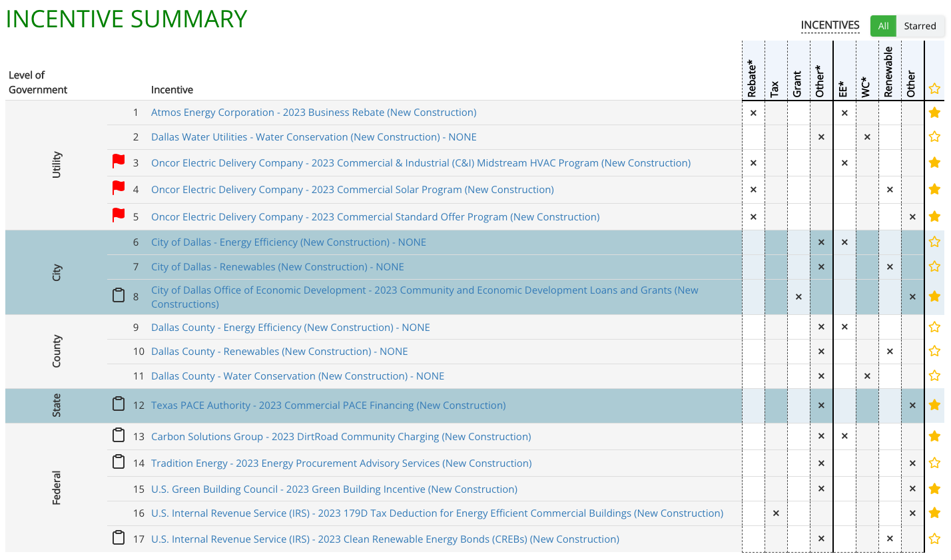
Task: Open Dallas County Energy Efficiency link
Action: pos(290,328)
